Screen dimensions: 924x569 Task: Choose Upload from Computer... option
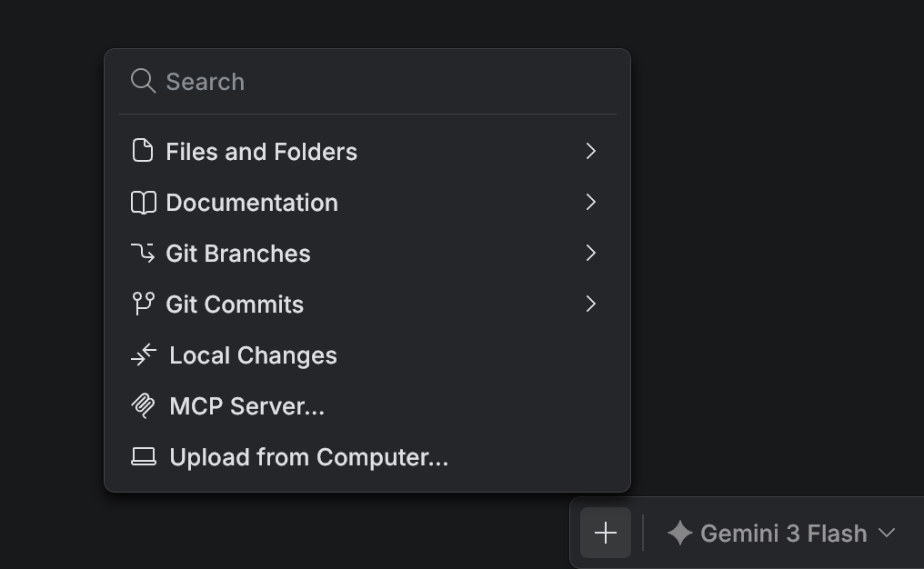pos(308,457)
